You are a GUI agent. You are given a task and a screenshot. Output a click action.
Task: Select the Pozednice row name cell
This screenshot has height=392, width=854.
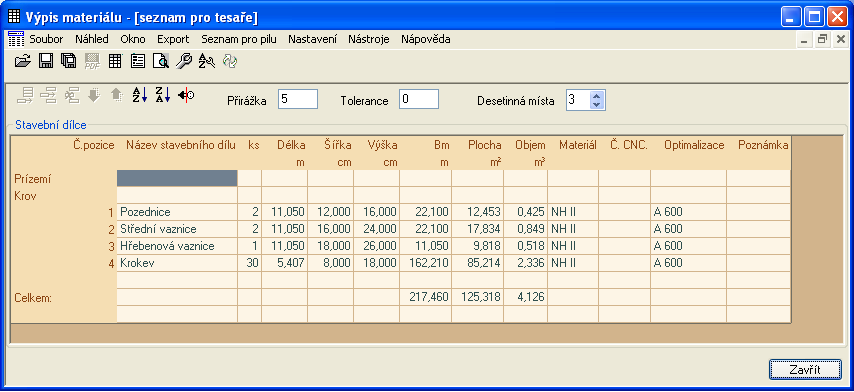pos(177,212)
